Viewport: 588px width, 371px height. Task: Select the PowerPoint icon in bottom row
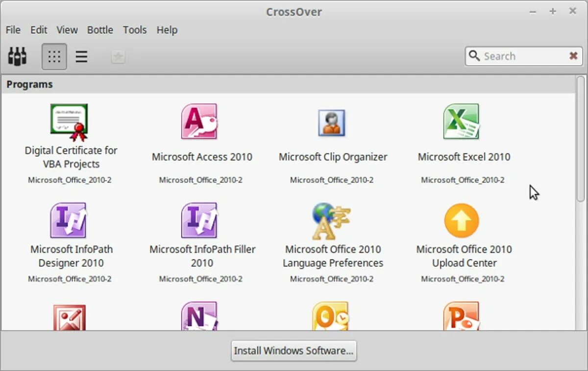click(x=461, y=316)
